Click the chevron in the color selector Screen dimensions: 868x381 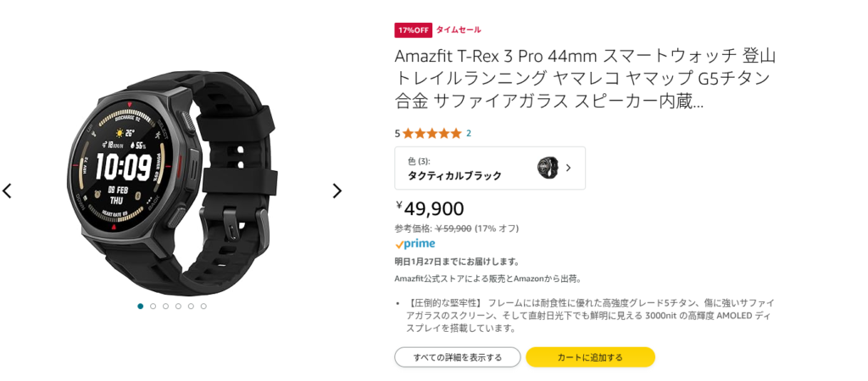click(568, 168)
